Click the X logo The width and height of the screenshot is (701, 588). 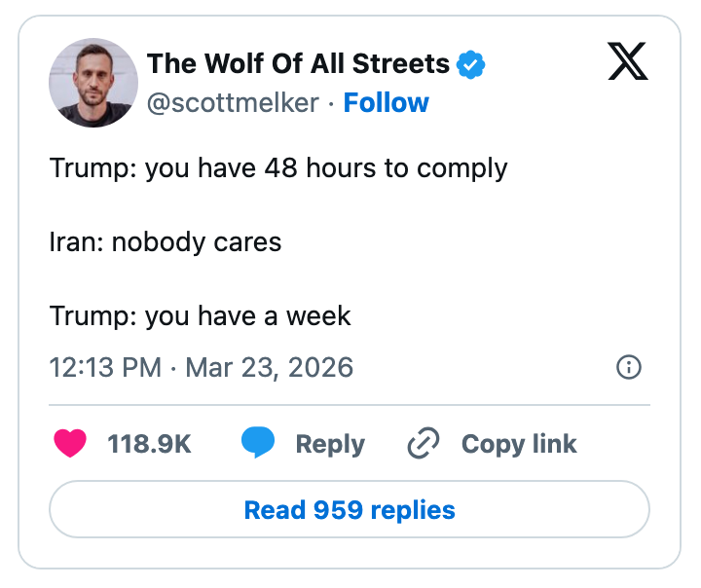click(x=628, y=63)
